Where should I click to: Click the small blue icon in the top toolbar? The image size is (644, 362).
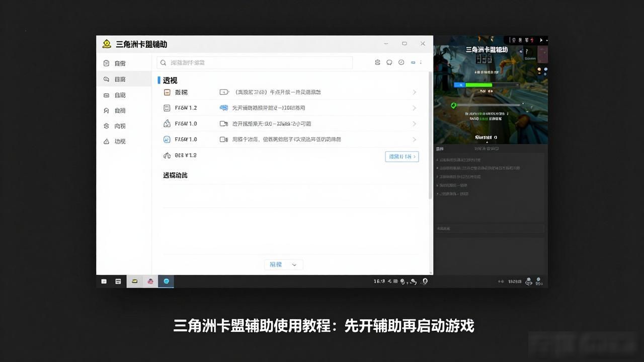(413, 62)
